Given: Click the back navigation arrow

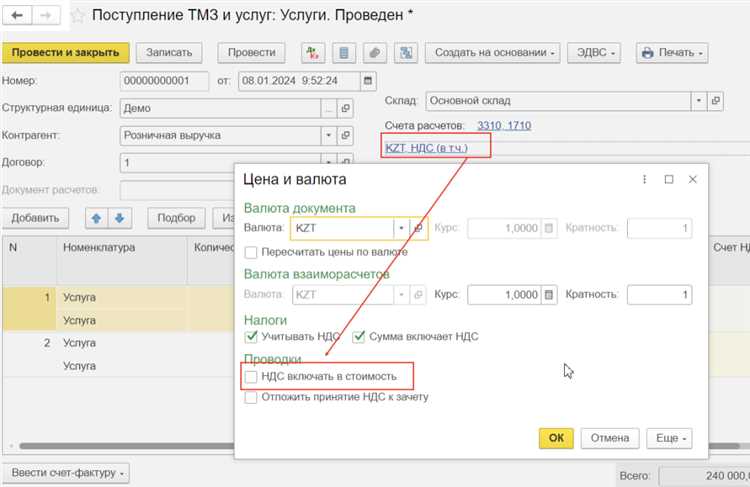Looking at the screenshot, I should click(18, 15).
